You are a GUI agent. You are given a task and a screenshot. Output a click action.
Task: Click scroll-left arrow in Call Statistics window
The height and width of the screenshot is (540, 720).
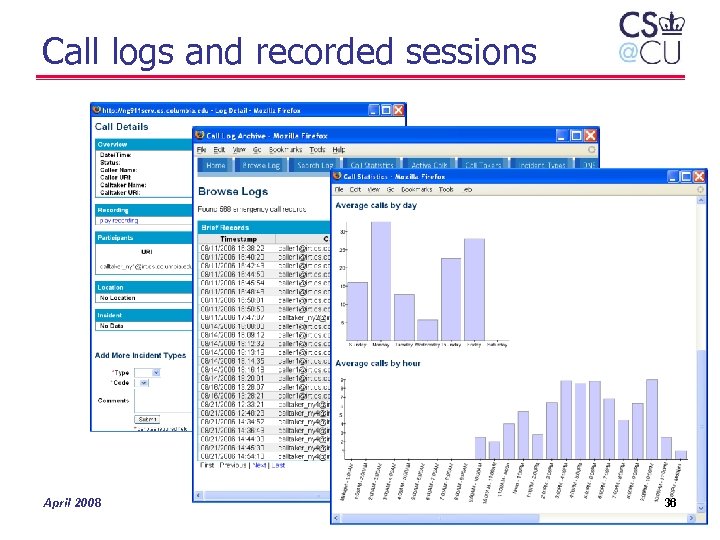[336, 518]
